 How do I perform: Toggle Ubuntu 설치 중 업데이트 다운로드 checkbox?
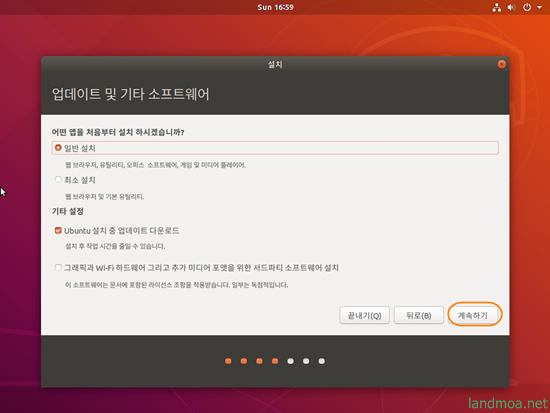pos(58,230)
